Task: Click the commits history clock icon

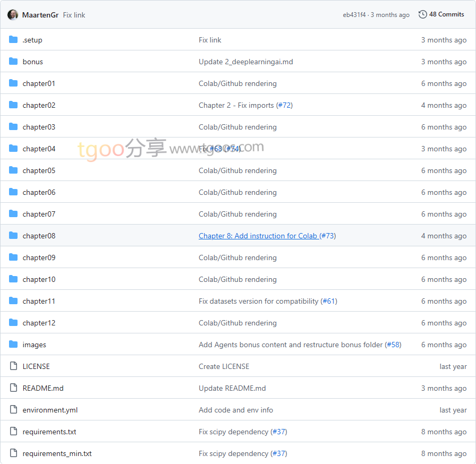Action: click(x=422, y=14)
